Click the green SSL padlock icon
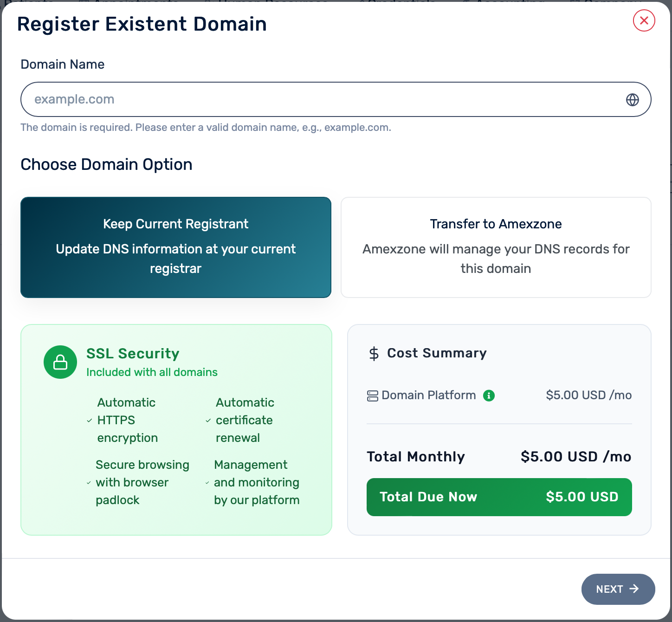Image resolution: width=672 pixels, height=622 pixels. (60, 362)
